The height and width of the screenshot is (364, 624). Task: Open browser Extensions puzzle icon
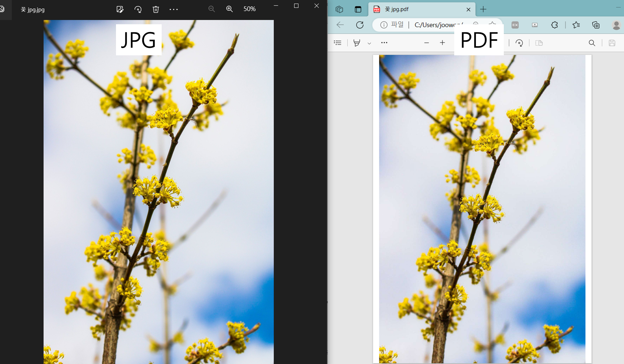point(554,25)
